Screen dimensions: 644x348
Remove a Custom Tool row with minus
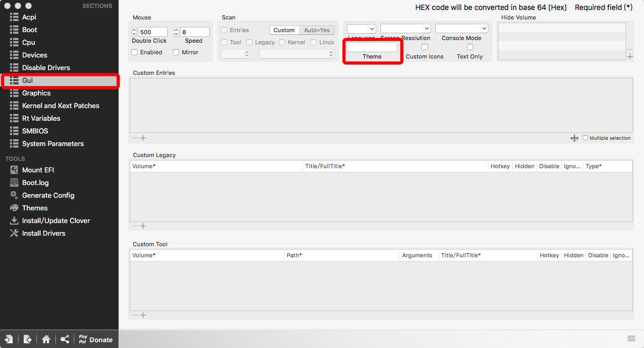click(135, 315)
